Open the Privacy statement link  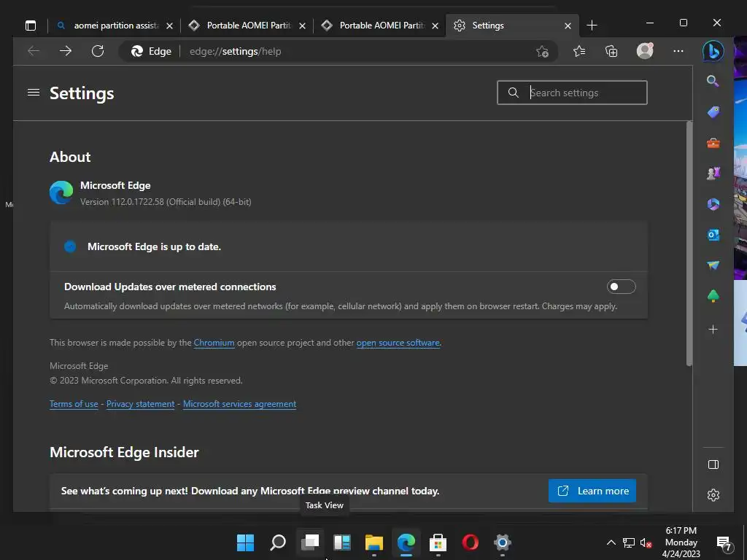141,404
